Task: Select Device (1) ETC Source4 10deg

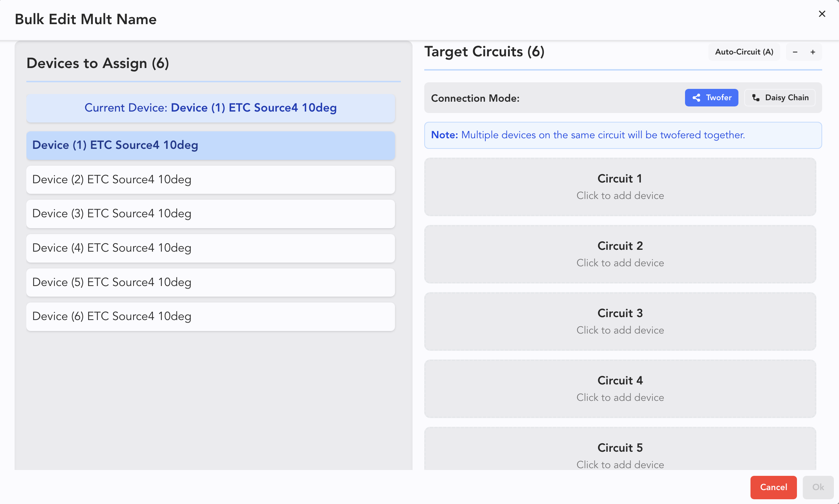Action: tap(210, 145)
